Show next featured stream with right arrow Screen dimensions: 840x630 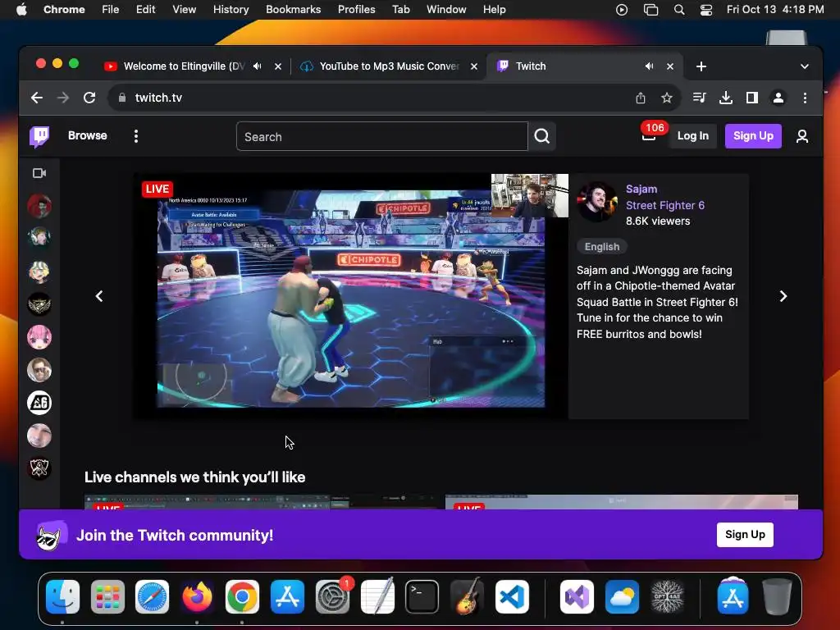(x=783, y=296)
